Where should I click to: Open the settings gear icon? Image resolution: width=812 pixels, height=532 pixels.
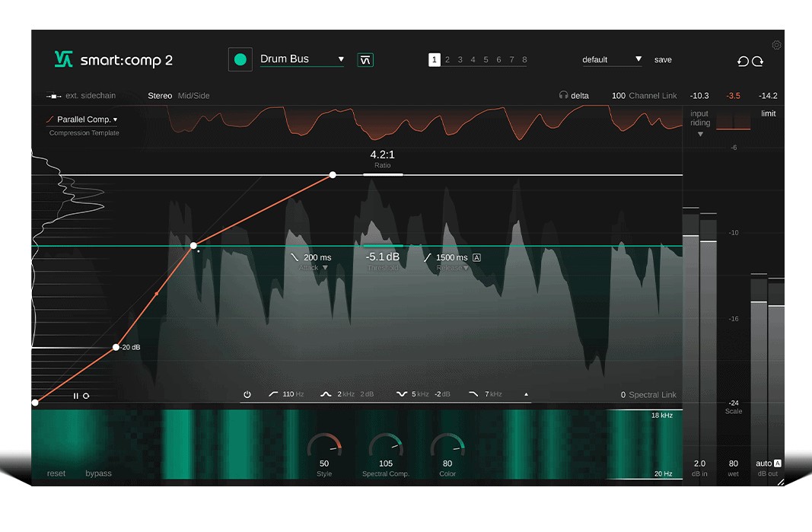point(776,45)
